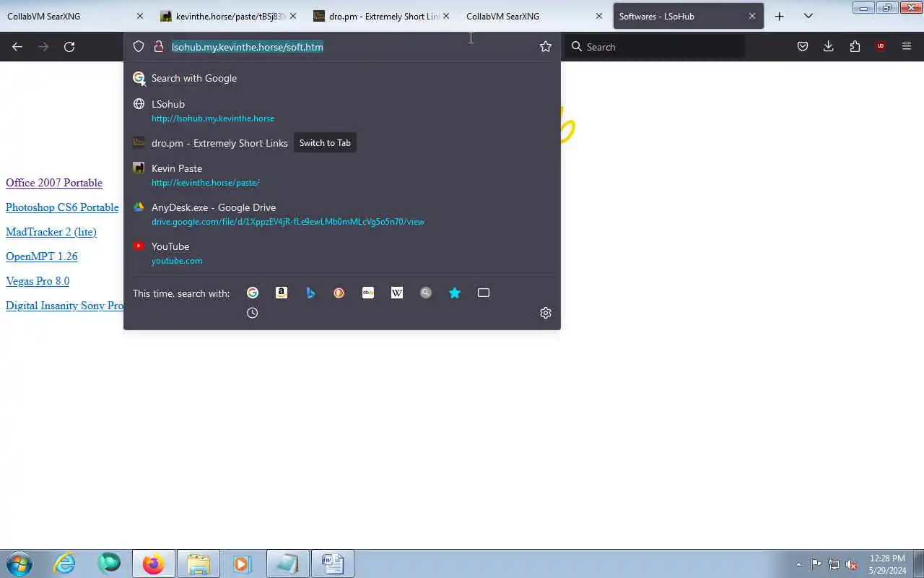The width and height of the screenshot is (924, 578).
Task: Choose Search with Google suggestion
Action: (342, 78)
